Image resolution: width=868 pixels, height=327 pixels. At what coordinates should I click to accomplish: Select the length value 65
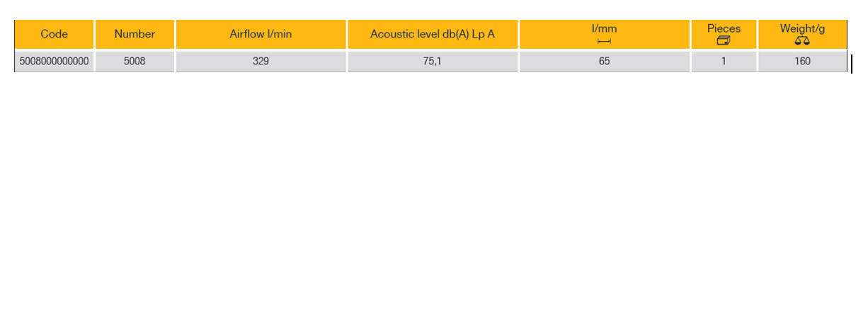click(604, 62)
